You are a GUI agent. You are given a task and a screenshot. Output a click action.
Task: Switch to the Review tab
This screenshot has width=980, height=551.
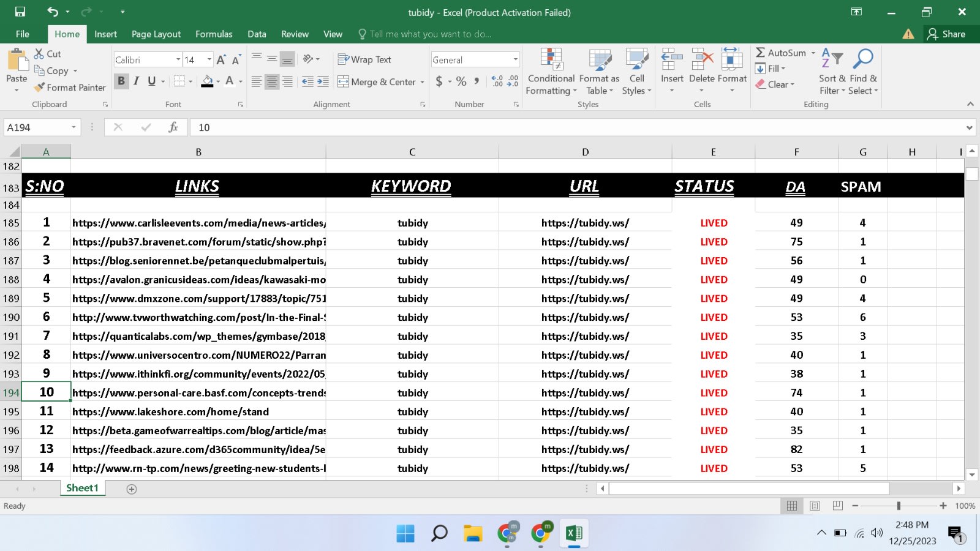click(x=295, y=34)
